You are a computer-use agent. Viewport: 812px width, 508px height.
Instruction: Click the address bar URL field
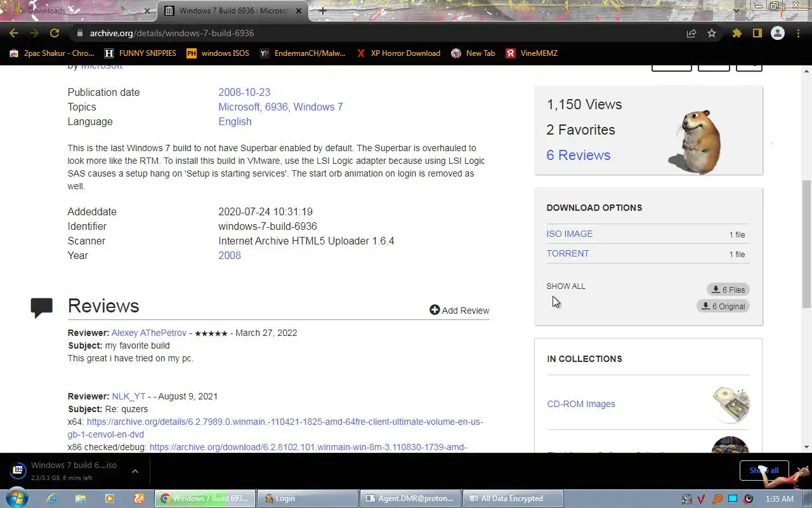point(381,33)
